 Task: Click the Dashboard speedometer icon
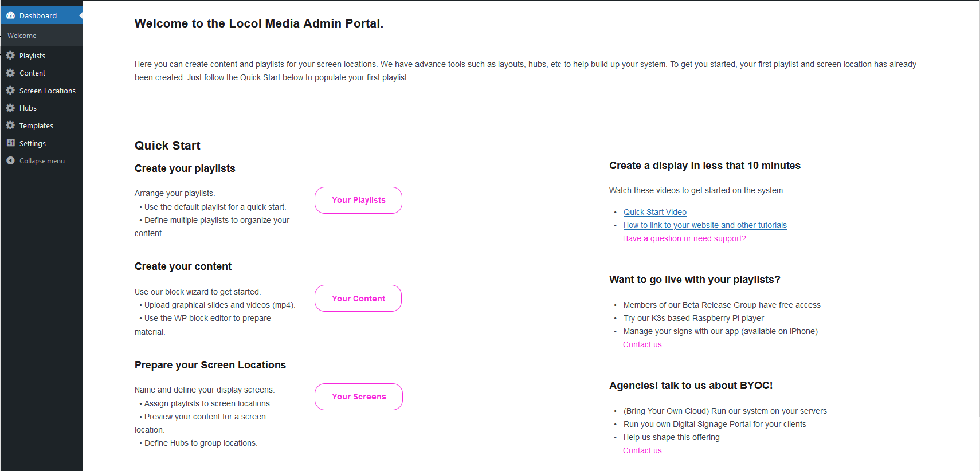pyautogui.click(x=10, y=15)
